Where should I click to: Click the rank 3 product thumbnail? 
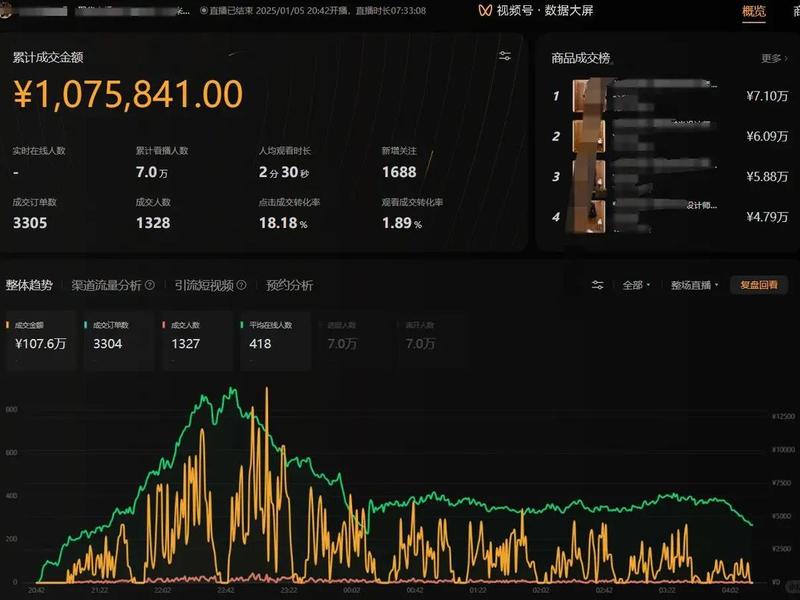coord(589,177)
